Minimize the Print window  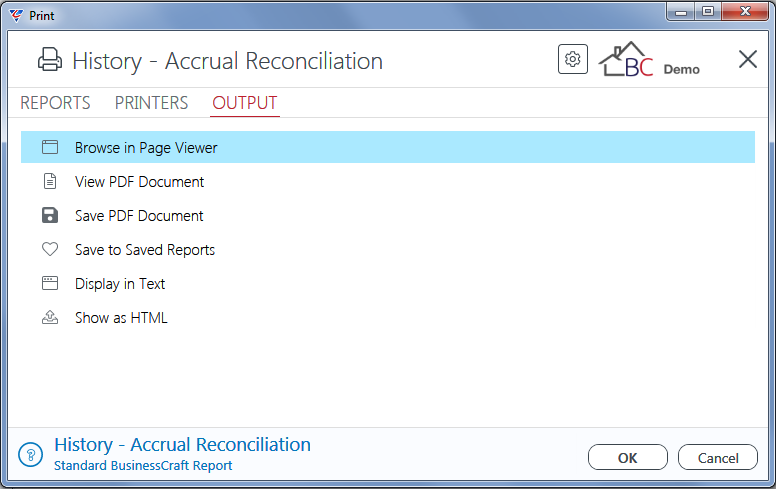click(681, 12)
